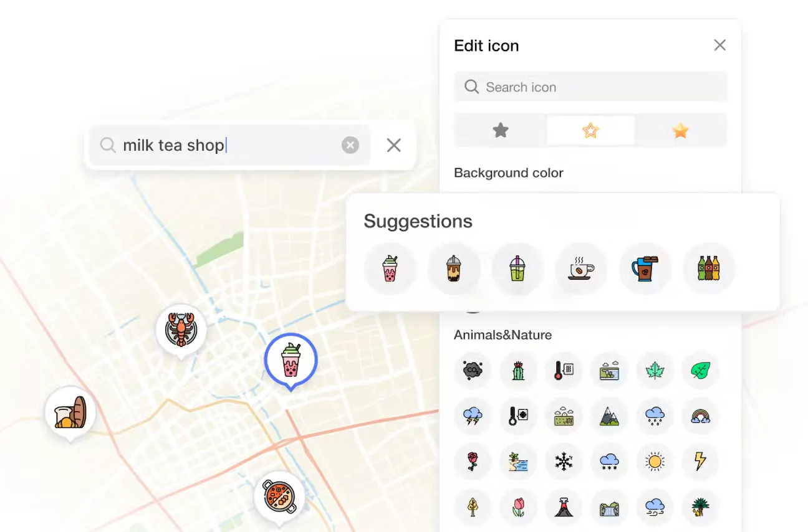Select the steaming coffee cup suggestion
This screenshot has height=532, width=808.
point(581,269)
